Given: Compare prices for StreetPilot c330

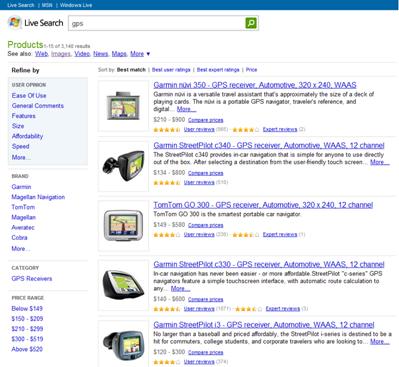Looking at the screenshot, I should pyautogui.click(x=206, y=299).
